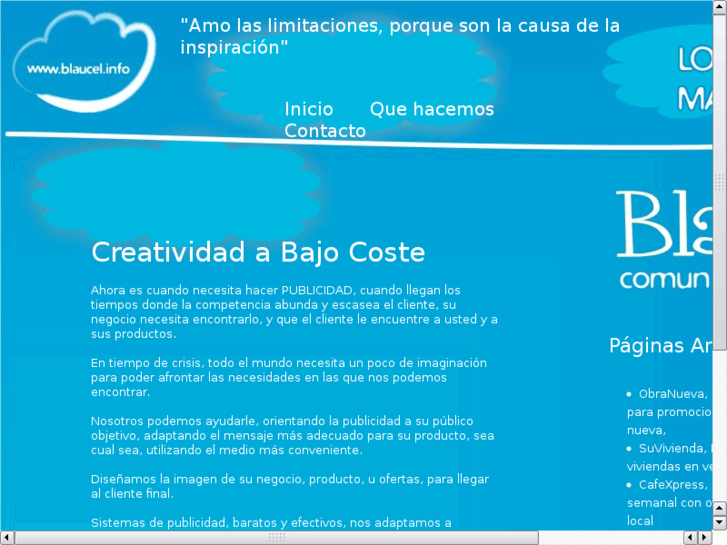The image size is (727, 545).
Task: Click the paragraph starting "Diseñamos la imagen"
Action: pyautogui.click(x=290, y=486)
